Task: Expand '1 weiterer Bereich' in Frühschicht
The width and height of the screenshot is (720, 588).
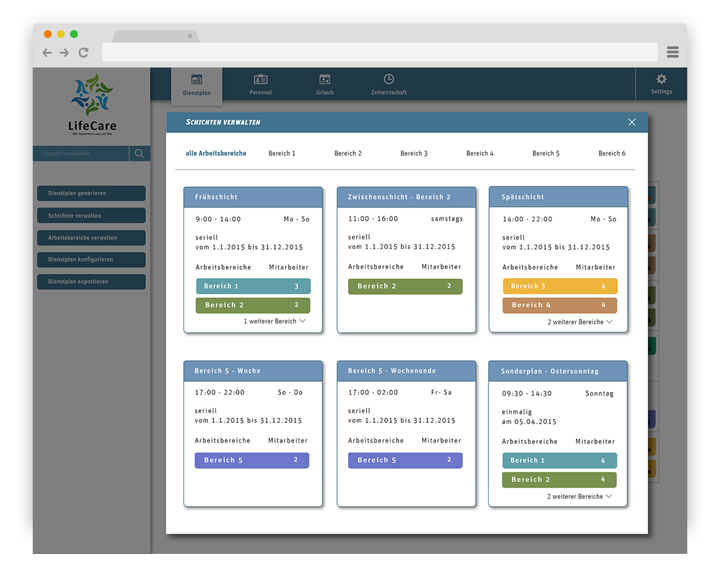Action: (x=274, y=322)
